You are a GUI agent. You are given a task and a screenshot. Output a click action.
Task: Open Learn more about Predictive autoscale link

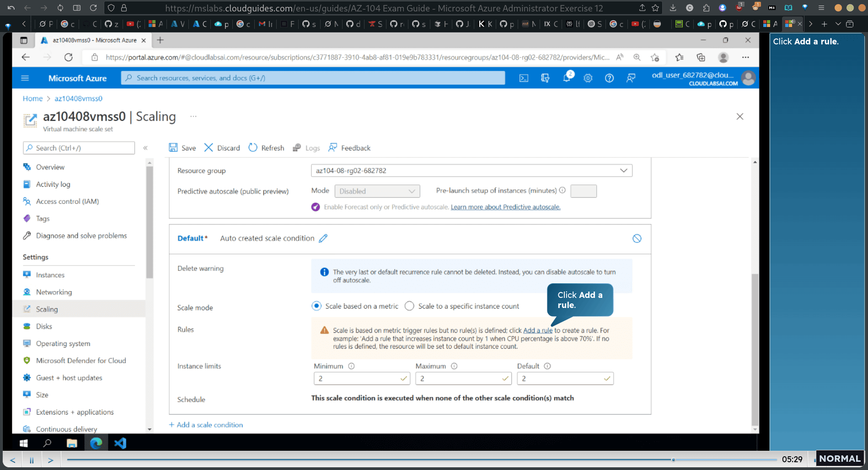[505, 207]
